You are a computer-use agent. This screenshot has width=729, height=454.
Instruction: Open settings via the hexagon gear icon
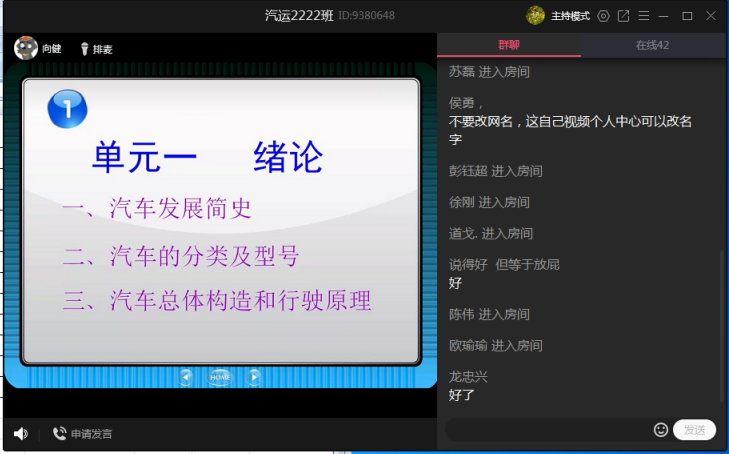(603, 16)
